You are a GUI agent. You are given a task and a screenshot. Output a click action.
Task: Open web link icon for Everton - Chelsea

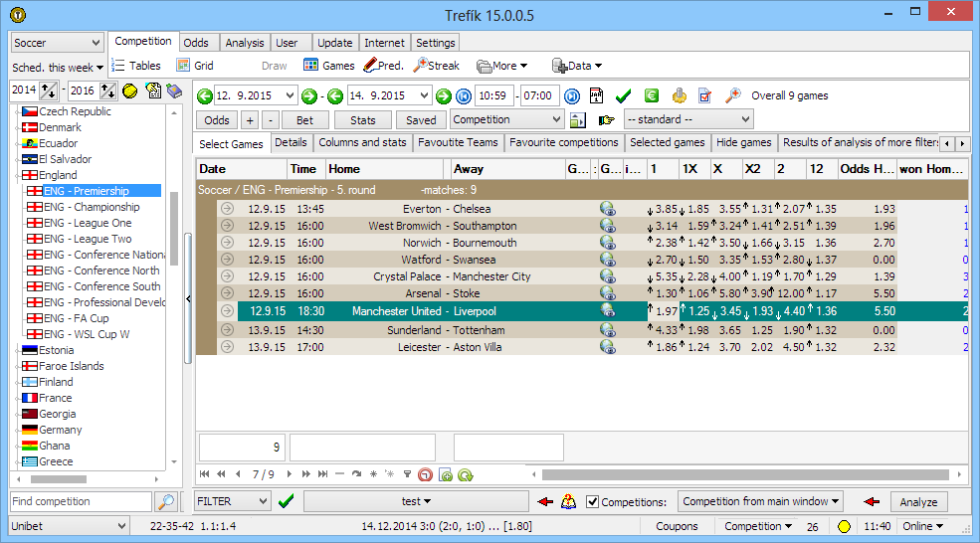(608, 209)
